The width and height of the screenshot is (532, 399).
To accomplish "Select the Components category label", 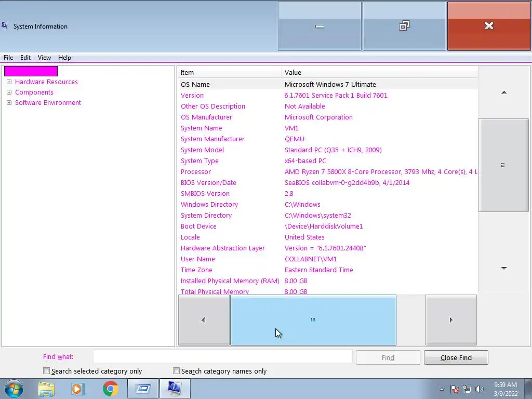I will 34,92.
